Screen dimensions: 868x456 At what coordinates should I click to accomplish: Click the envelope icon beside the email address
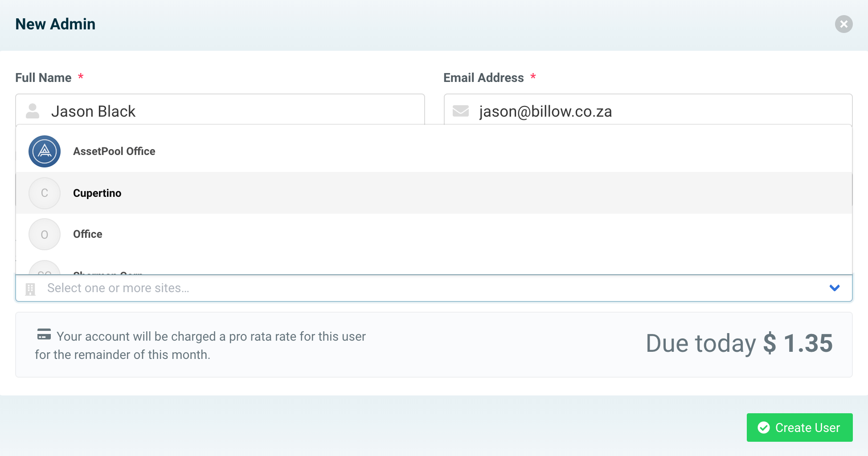click(x=460, y=111)
